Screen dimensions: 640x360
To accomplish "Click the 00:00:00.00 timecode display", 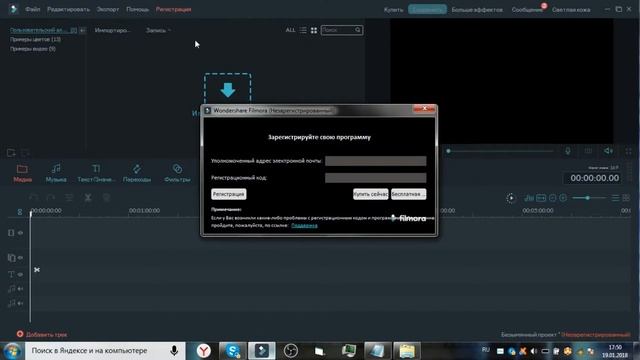I will pyautogui.click(x=594, y=178).
